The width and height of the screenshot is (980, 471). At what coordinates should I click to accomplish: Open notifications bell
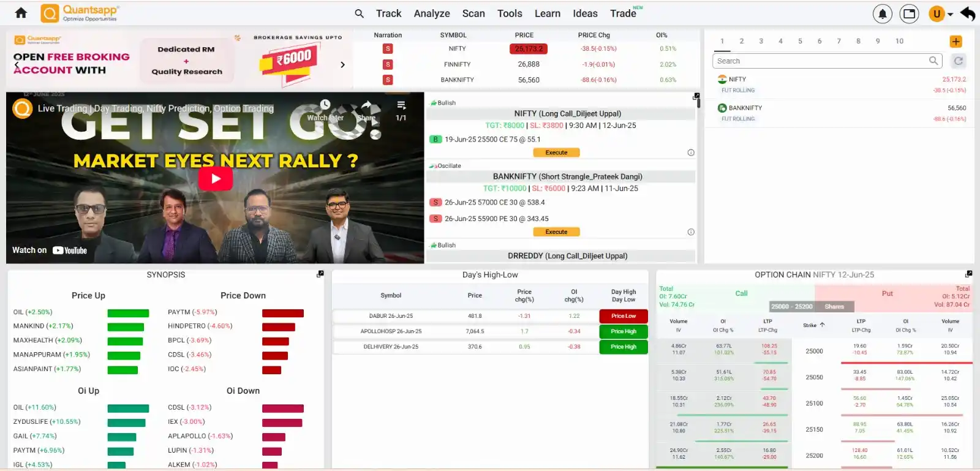pyautogui.click(x=883, y=13)
